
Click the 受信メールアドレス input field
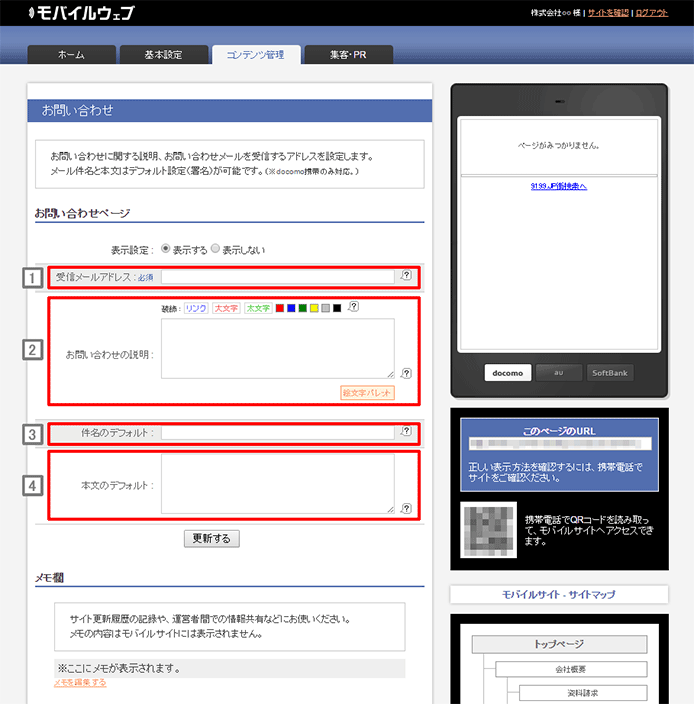(x=277, y=276)
